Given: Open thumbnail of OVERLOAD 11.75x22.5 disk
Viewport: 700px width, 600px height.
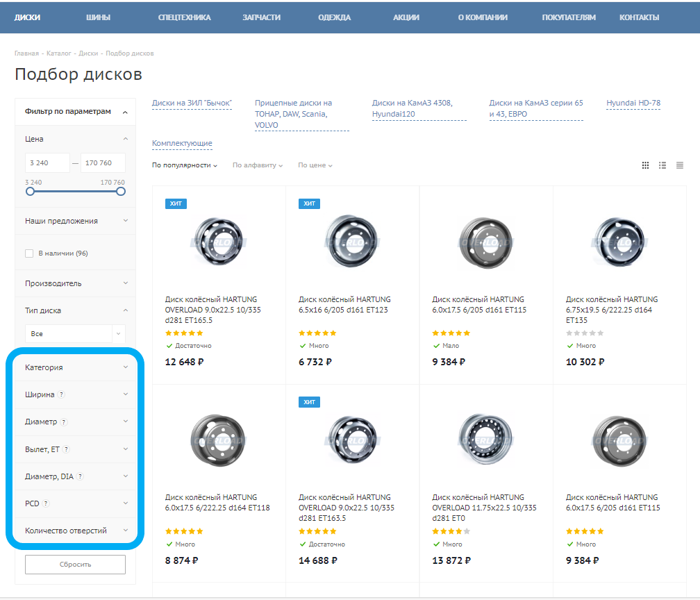Looking at the screenshot, I should click(x=485, y=440).
